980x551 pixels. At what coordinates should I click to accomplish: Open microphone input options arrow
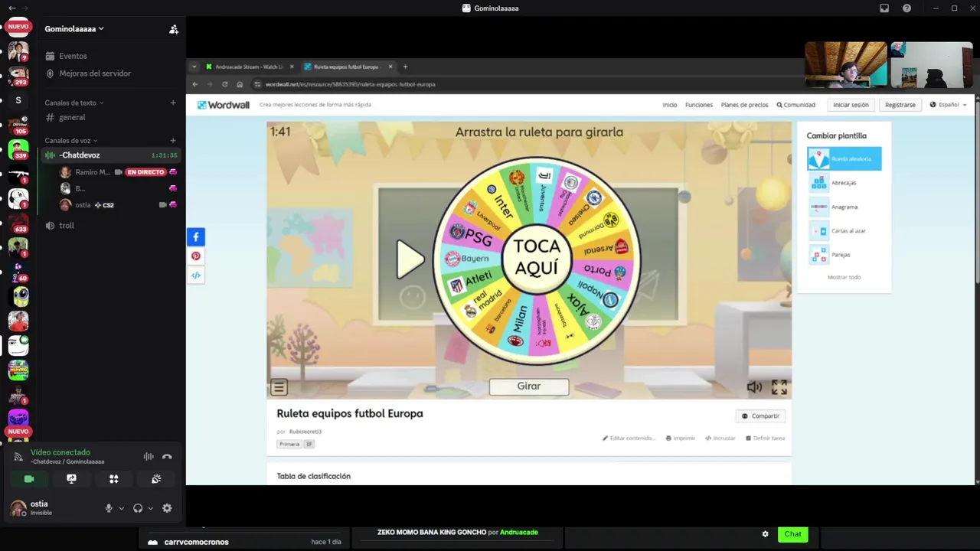pyautogui.click(x=121, y=508)
